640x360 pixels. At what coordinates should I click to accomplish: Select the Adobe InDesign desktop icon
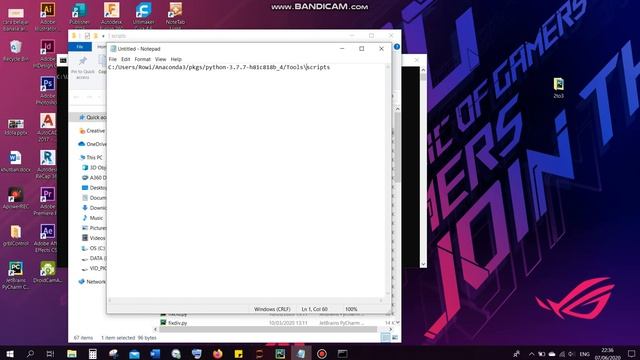click(47, 53)
